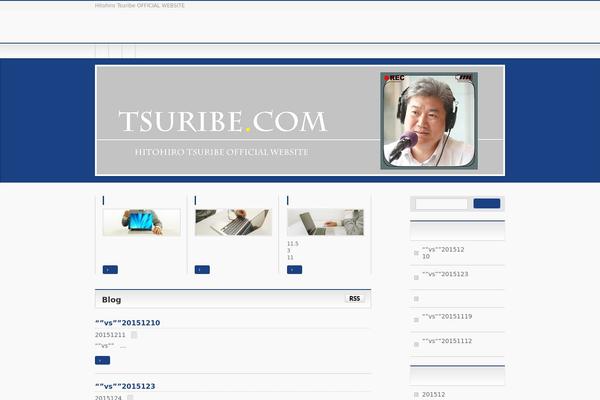The width and height of the screenshot is (600, 400).
Task: Click the bullet icon beside "vs" 20151112
Action: [416, 344]
